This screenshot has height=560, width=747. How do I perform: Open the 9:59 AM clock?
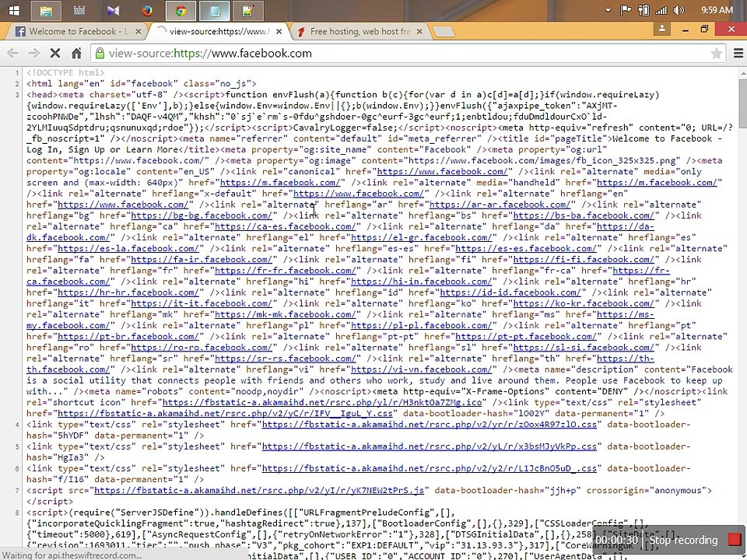click(717, 10)
